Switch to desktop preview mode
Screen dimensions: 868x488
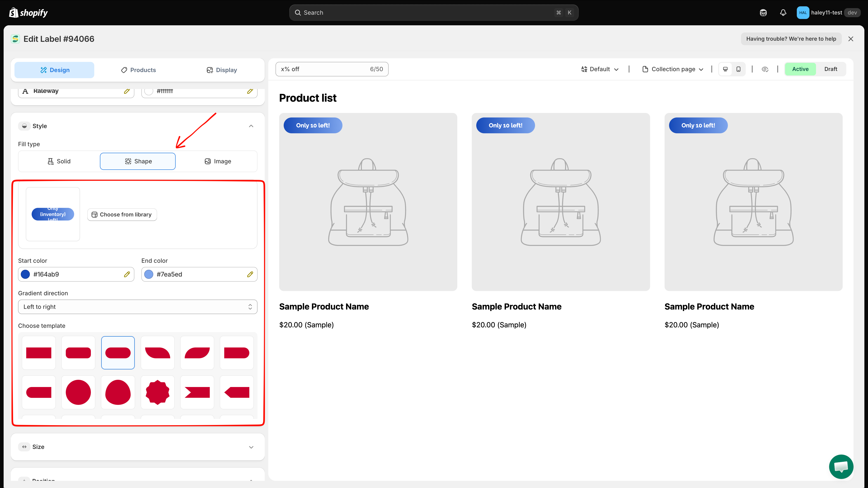pos(725,69)
